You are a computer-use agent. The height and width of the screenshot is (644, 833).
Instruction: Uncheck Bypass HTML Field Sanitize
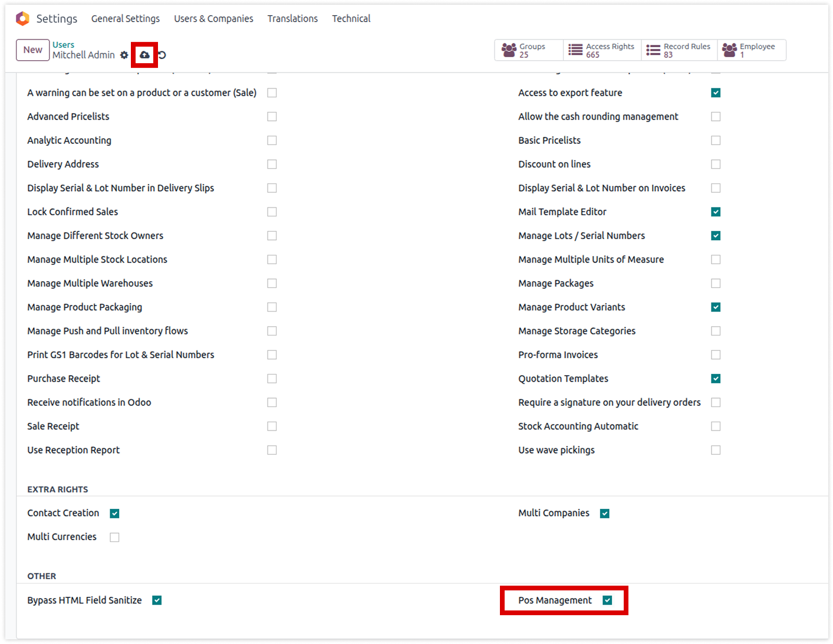click(x=157, y=600)
